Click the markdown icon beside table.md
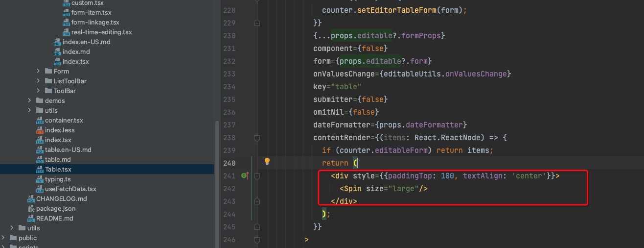 coord(40,160)
